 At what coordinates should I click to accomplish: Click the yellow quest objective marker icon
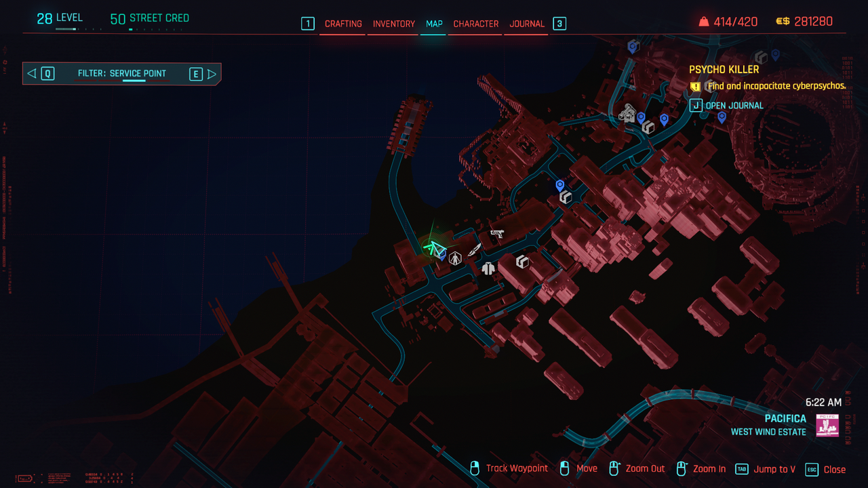click(x=695, y=87)
